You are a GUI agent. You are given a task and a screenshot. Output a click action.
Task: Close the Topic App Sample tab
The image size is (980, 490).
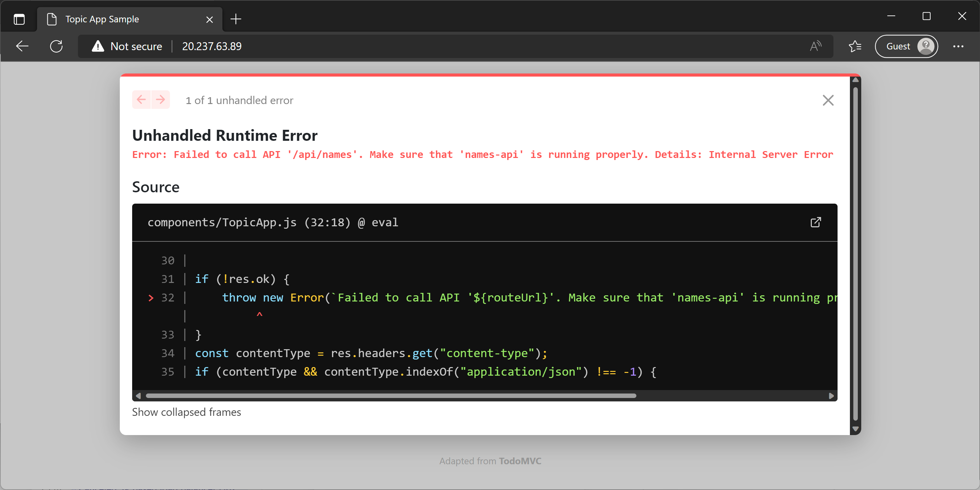[209, 20]
